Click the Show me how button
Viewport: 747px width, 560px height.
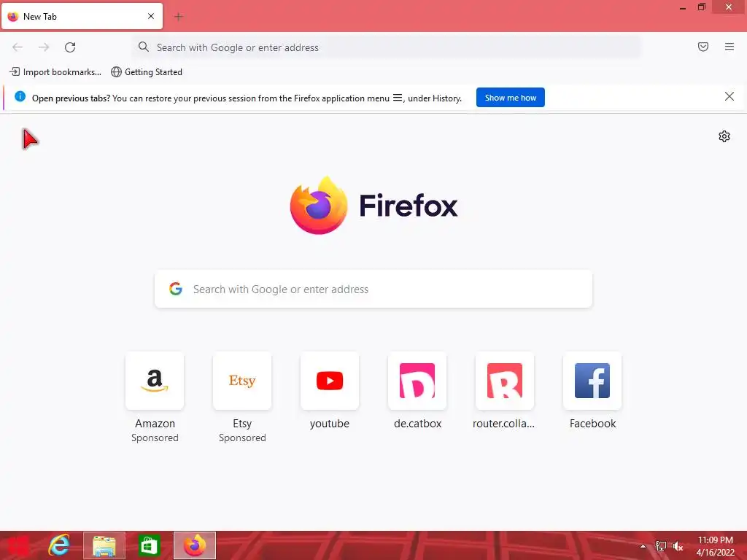(x=510, y=98)
